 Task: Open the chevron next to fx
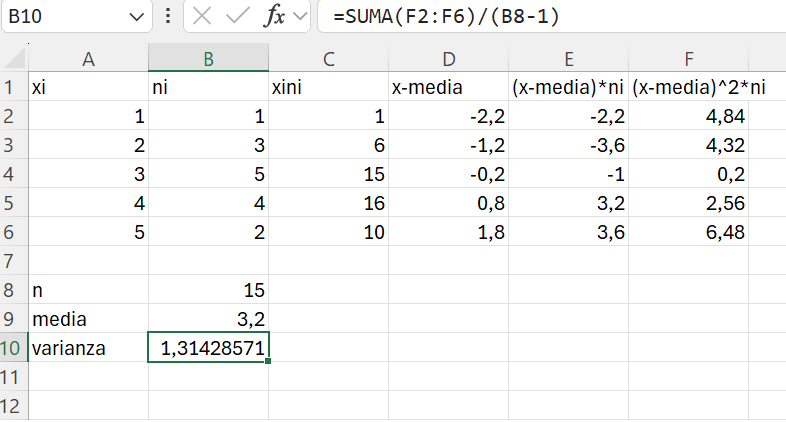[299, 17]
